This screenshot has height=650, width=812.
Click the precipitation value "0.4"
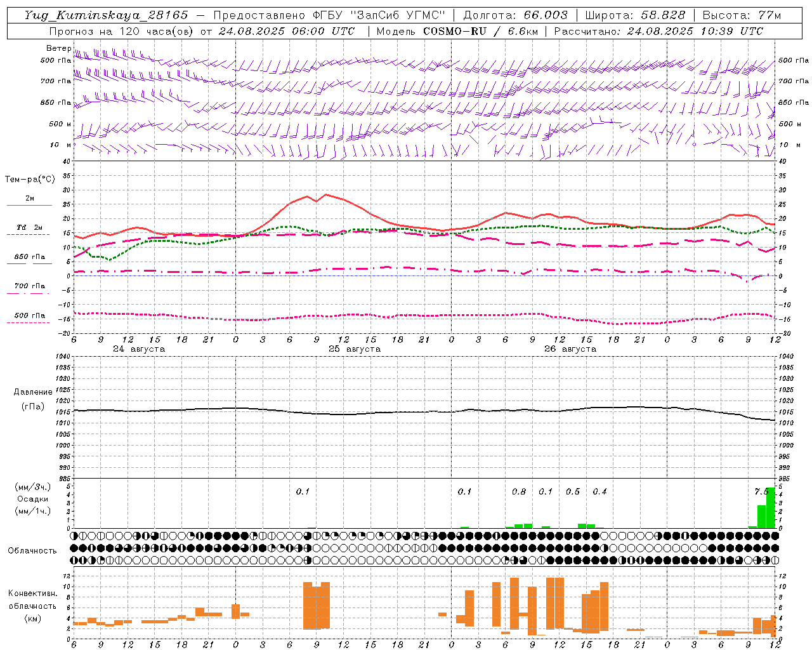point(600,491)
